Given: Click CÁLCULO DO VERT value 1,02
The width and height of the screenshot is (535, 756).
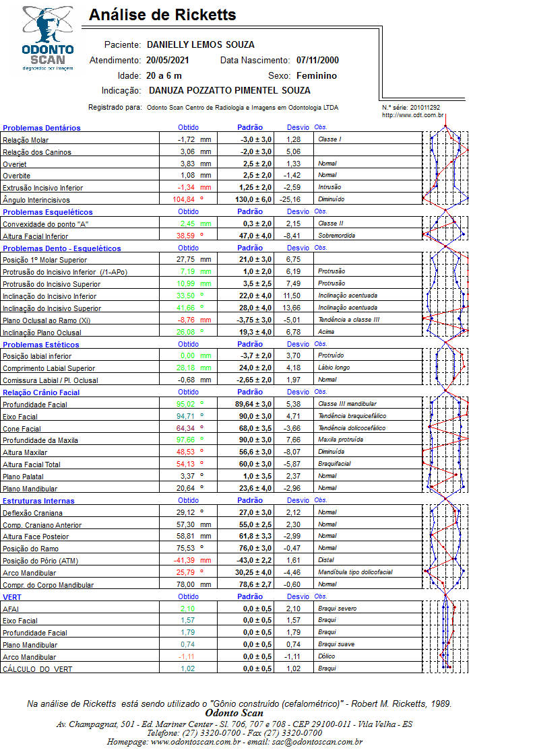Looking at the screenshot, I should click(188, 668).
